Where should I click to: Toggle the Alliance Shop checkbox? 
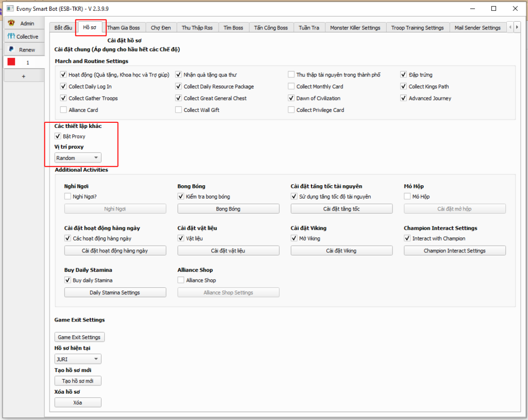pyautogui.click(x=181, y=280)
